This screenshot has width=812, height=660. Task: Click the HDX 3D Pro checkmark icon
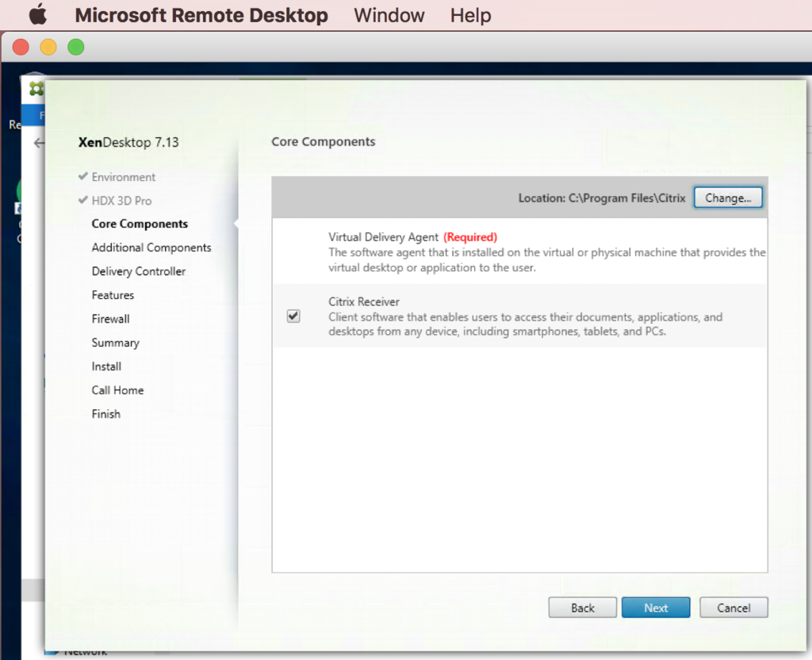click(x=82, y=200)
